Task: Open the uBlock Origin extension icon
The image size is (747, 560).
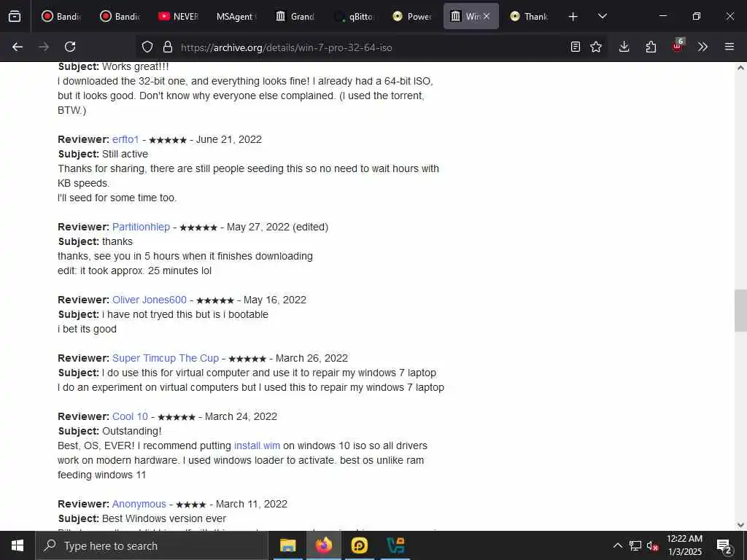Action: [x=678, y=46]
